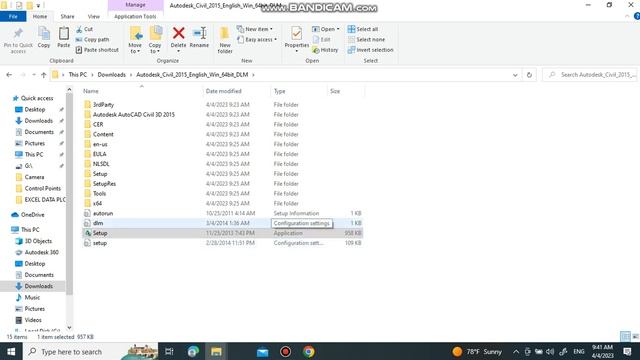The height and width of the screenshot is (360, 640).
Task: Select the dlm configuration file
Action: click(223, 223)
